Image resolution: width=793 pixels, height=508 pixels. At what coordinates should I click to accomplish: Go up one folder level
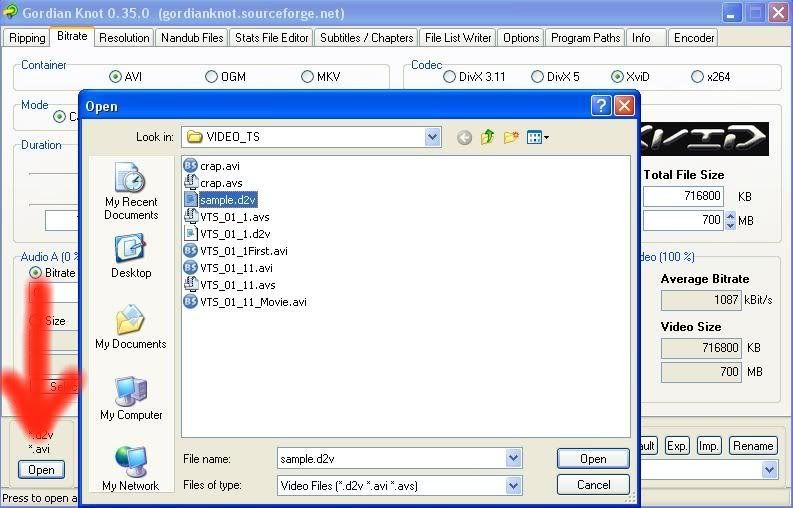(x=488, y=137)
